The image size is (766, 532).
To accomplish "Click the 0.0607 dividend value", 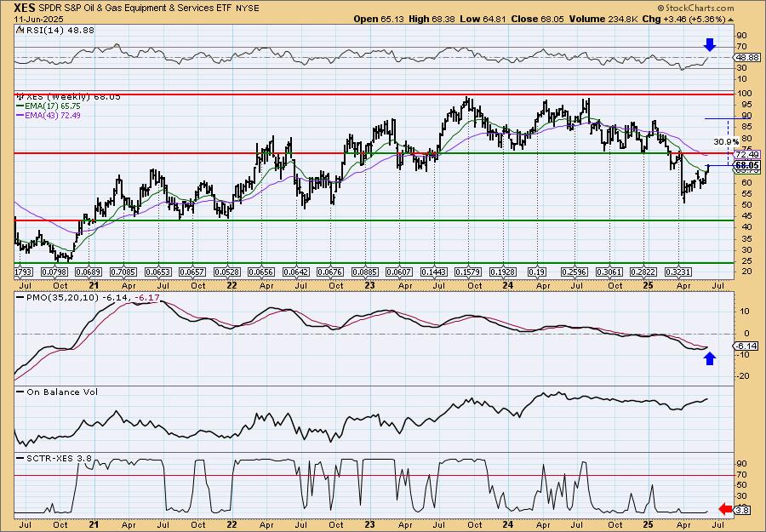I will [400, 272].
